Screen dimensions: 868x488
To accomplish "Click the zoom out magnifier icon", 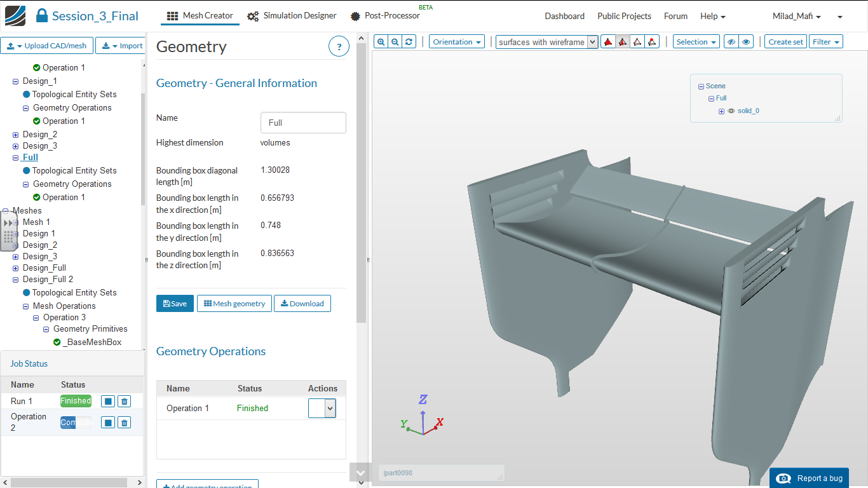I will point(395,42).
